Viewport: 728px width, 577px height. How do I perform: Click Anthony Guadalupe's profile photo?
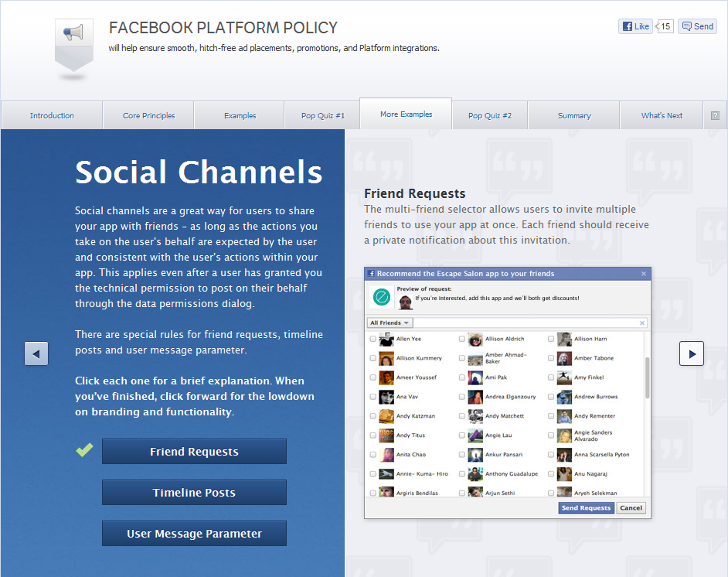click(x=475, y=474)
